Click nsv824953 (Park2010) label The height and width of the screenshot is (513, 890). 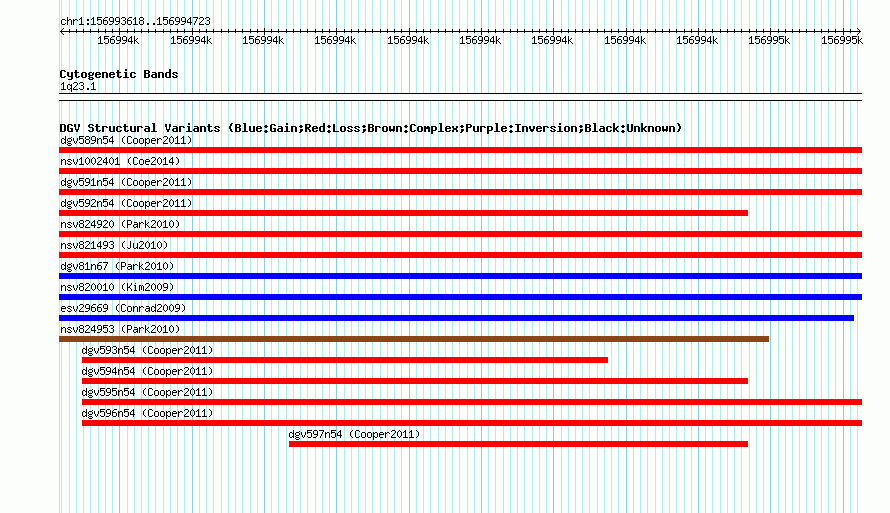pos(120,329)
